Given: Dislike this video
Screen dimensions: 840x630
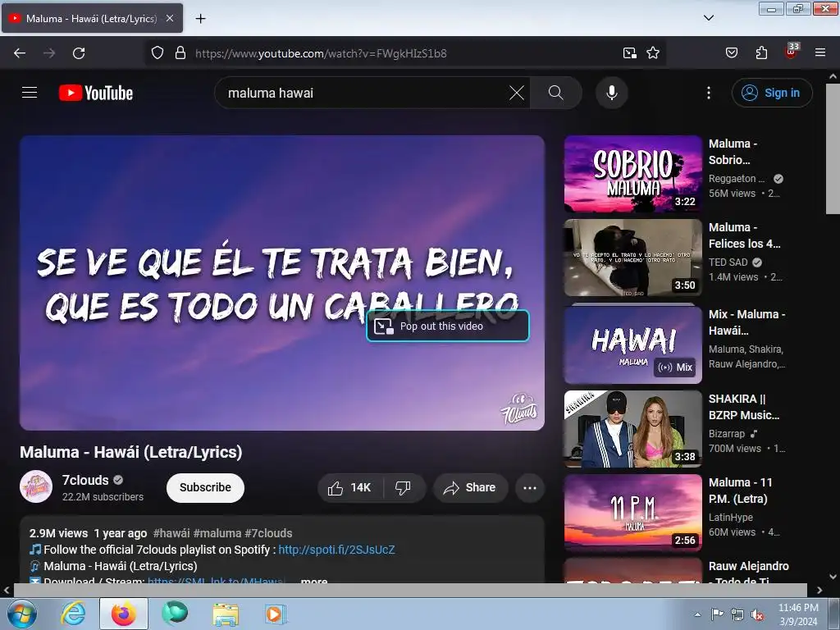Looking at the screenshot, I should [403, 487].
